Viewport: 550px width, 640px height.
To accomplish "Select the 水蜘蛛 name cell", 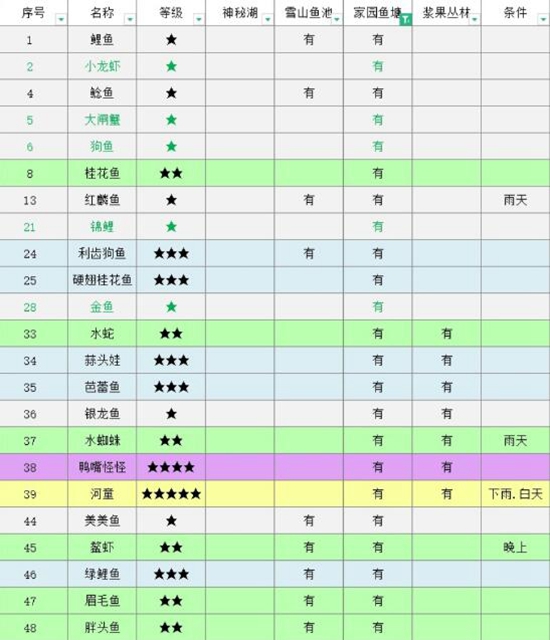I will [x=102, y=440].
